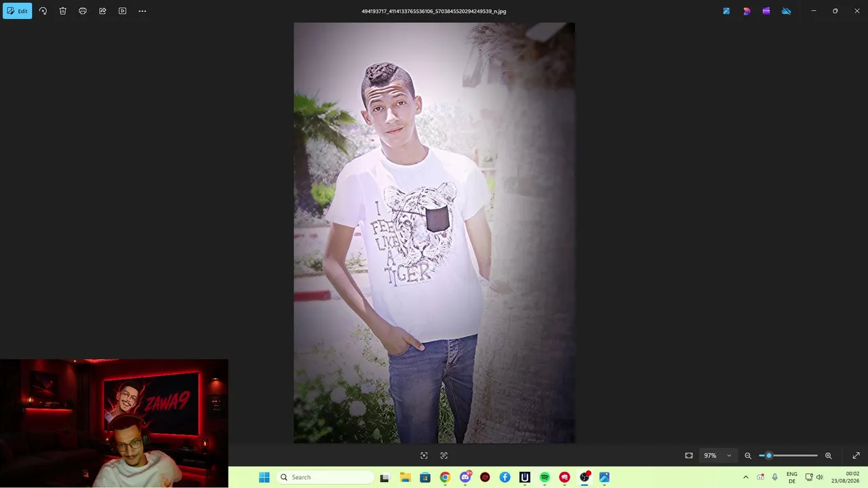Click the Photos app taskbar icon
Viewport: 868px width, 488px height.
pos(604,477)
